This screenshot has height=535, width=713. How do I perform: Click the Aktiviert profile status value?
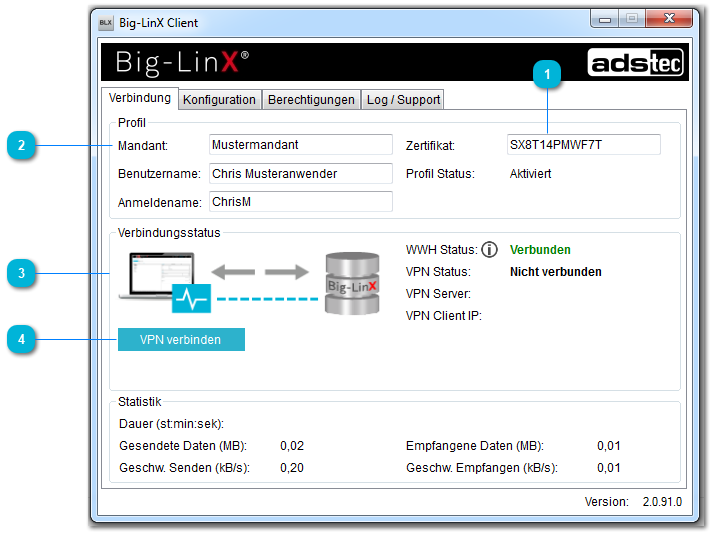click(x=530, y=174)
